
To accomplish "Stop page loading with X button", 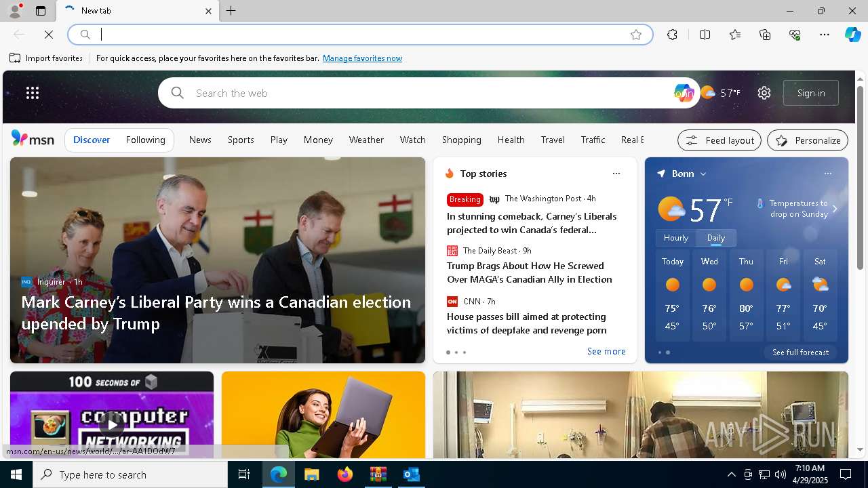I will point(49,35).
